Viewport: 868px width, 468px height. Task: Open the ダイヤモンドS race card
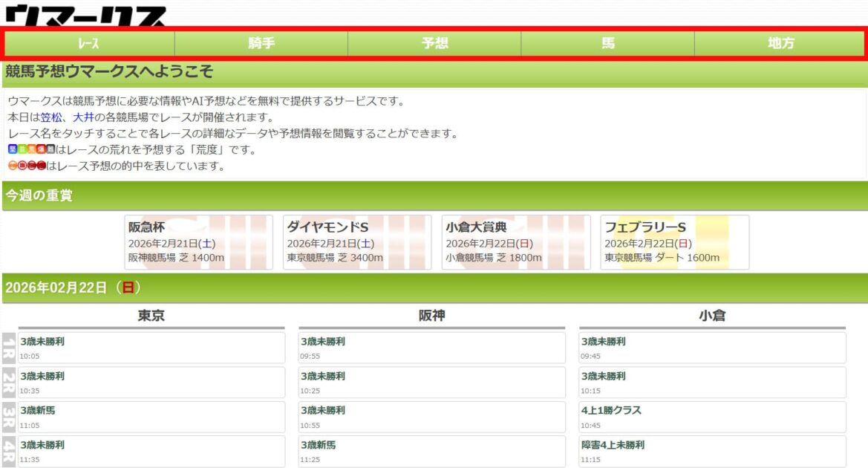click(x=357, y=242)
